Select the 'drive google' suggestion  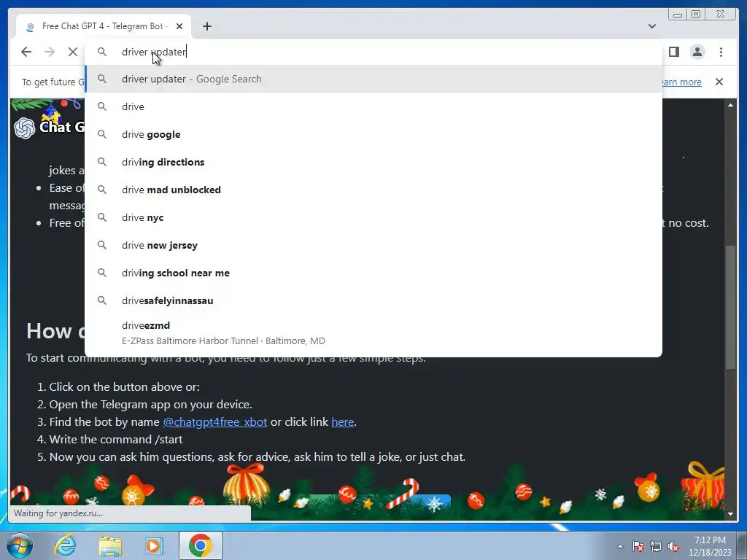(373, 134)
